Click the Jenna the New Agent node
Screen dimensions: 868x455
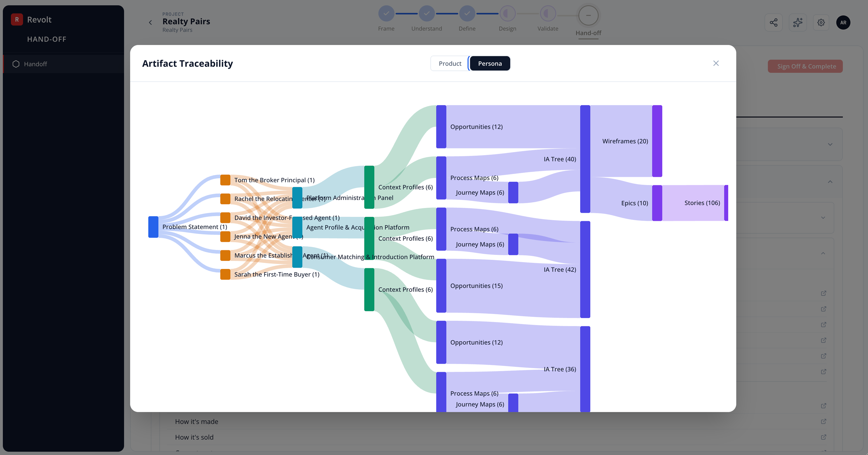[225, 237]
